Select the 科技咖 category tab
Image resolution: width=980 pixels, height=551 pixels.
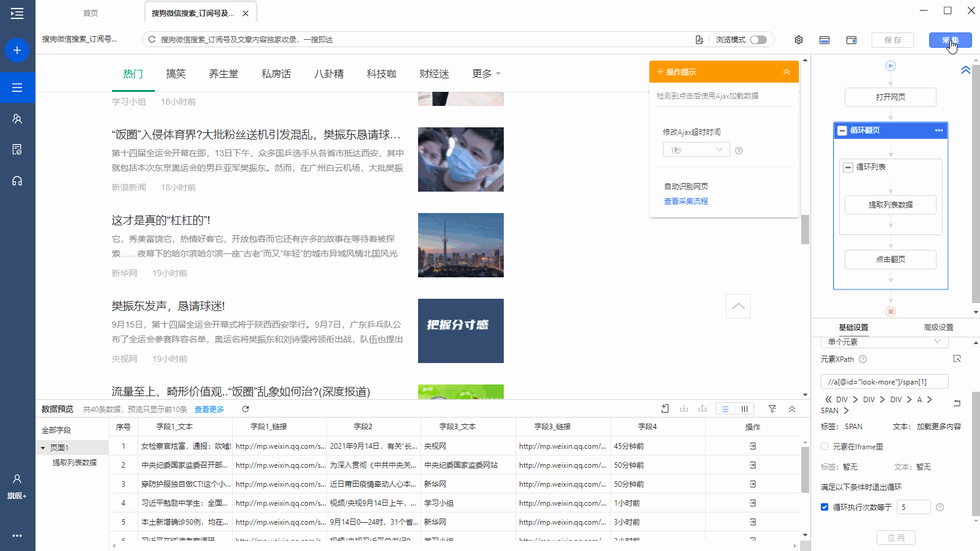(x=381, y=74)
